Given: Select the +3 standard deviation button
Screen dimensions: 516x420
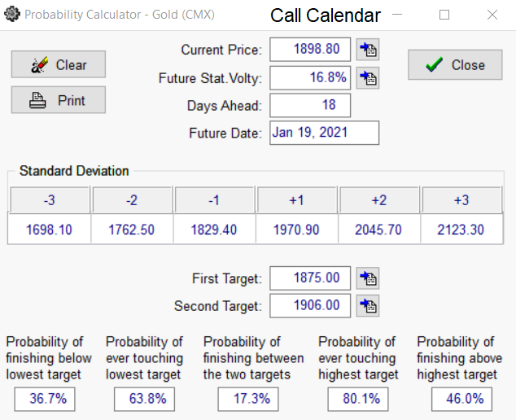Looking at the screenshot, I should coord(461,200).
